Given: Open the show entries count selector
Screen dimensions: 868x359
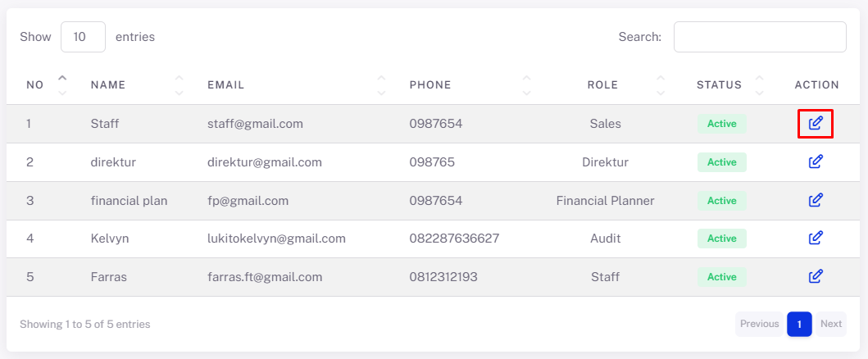Looking at the screenshot, I should (83, 37).
